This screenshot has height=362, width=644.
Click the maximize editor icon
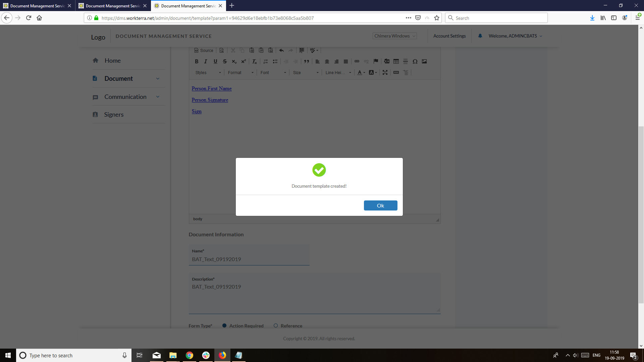click(385, 72)
